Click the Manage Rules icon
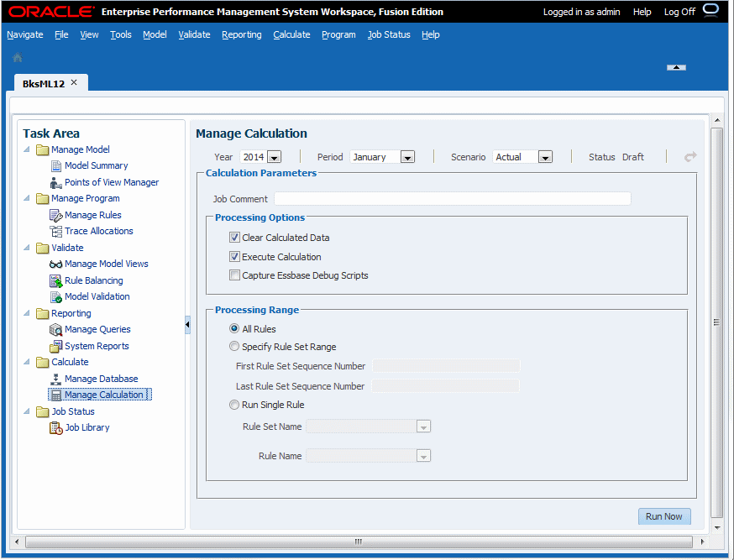The width and height of the screenshot is (734, 560). click(55, 216)
